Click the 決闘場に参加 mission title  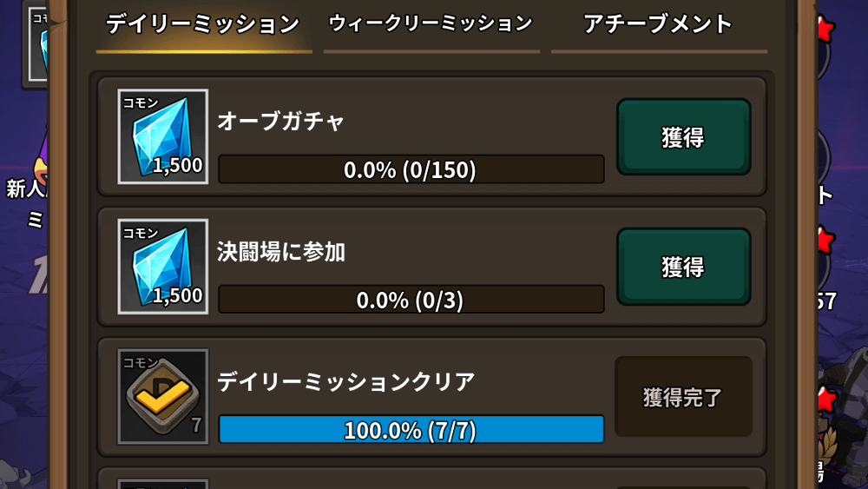click(x=281, y=252)
